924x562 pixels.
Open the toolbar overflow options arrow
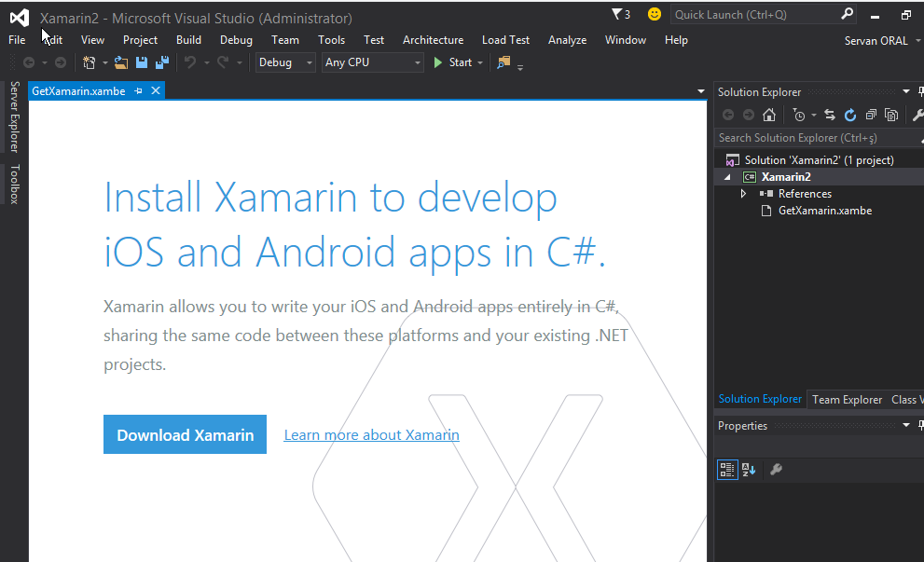click(519, 68)
